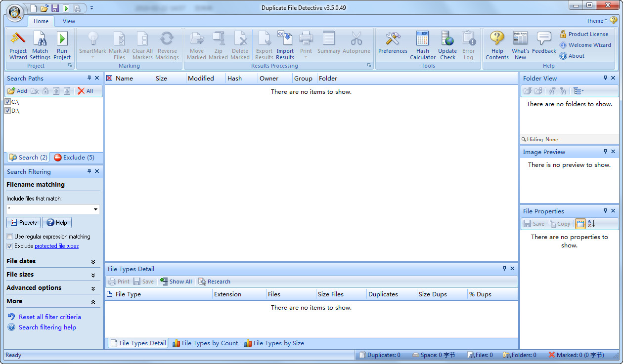Click Delete Marked
623x364 pixels.
click(240, 45)
